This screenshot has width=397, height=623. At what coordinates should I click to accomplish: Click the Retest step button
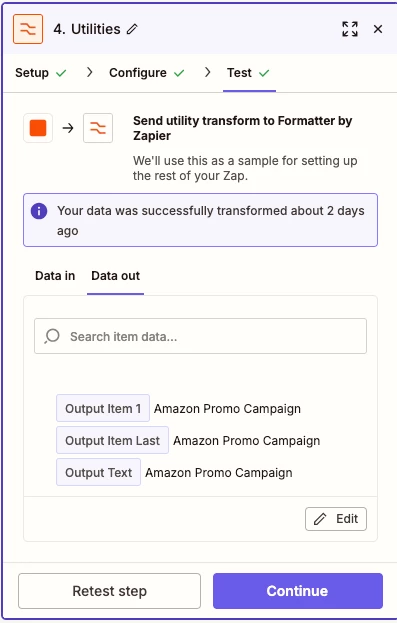coord(109,591)
